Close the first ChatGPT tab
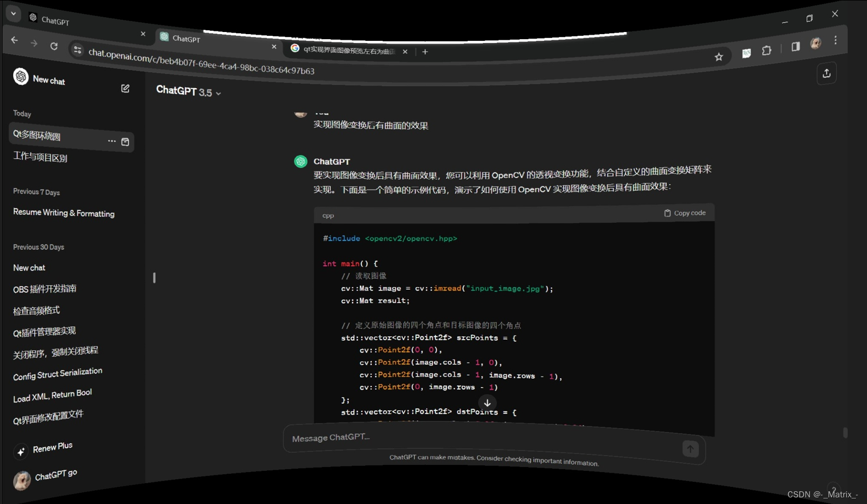Viewport: 867px width, 504px height. tap(143, 34)
